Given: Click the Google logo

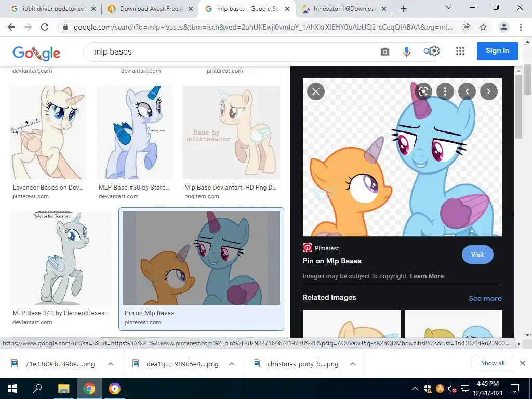Looking at the screenshot, I should point(36,53).
